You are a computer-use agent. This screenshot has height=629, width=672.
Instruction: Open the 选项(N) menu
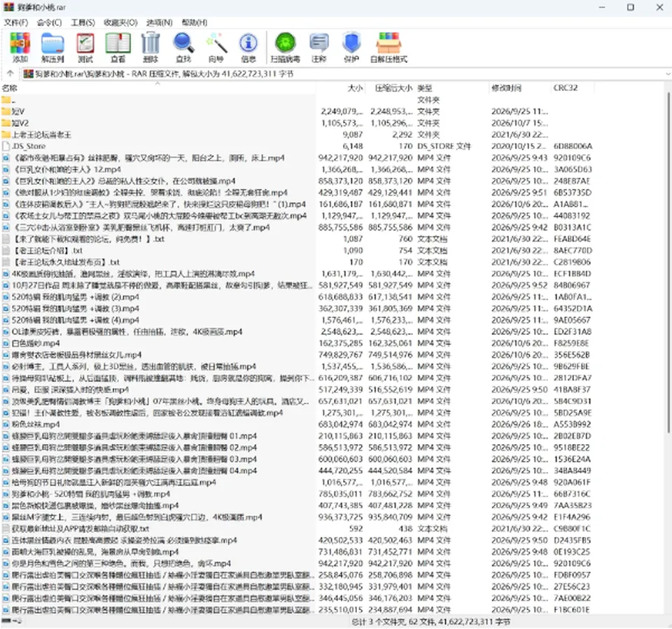point(160,22)
